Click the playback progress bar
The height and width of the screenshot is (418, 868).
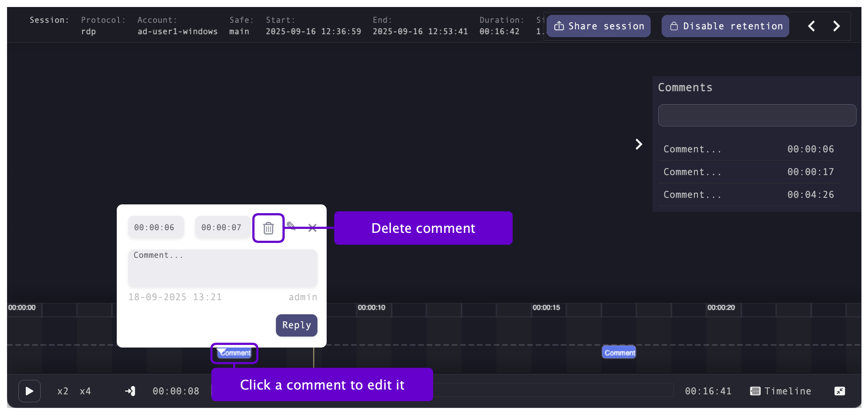pos(551,390)
